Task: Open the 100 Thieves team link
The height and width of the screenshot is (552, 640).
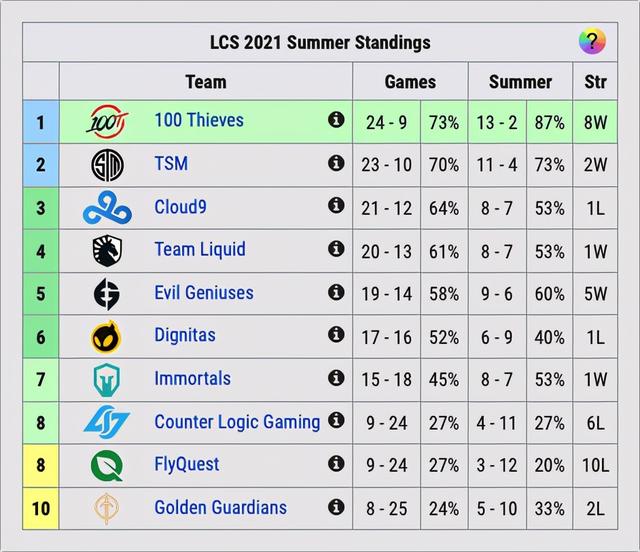Action: pos(199,120)
